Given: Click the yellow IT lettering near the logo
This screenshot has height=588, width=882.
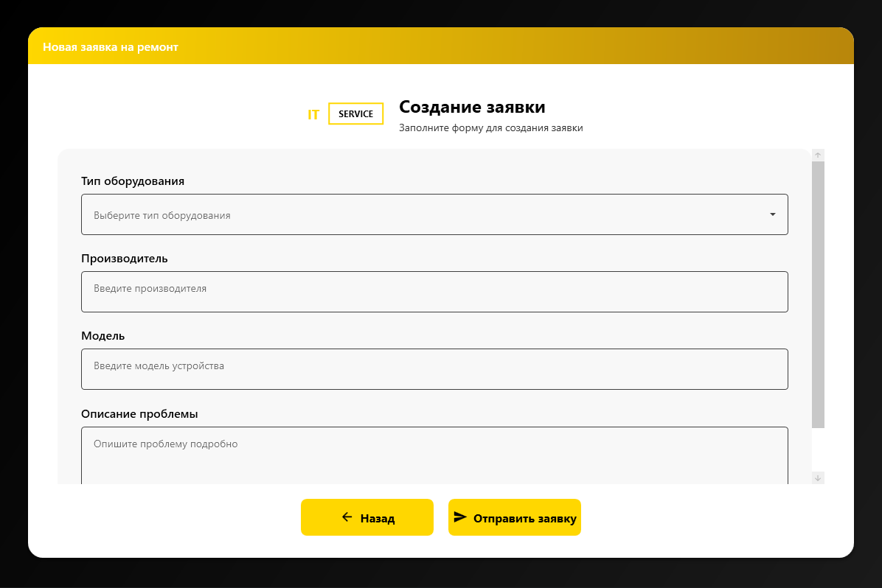Looking at the screenshot, I should pyautogui.click(x=313, y=114).
